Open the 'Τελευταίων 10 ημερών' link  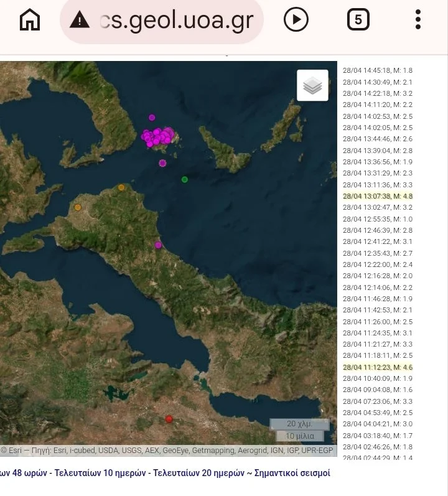(100, 473)
